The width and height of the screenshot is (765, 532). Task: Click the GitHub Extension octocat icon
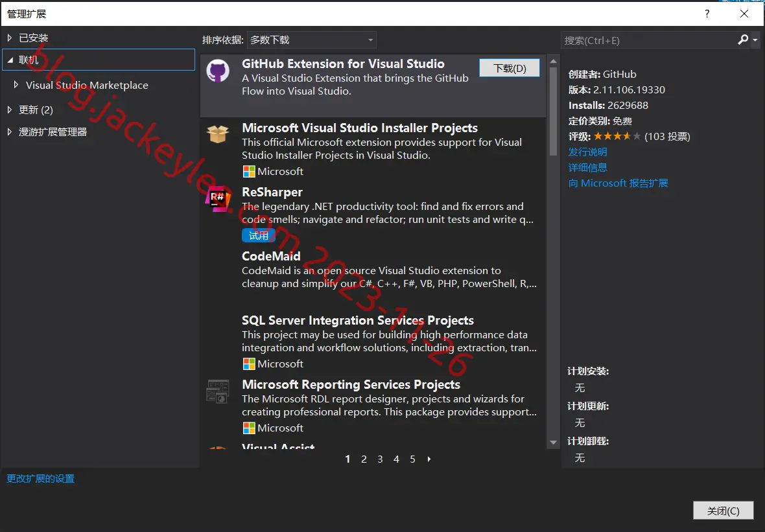pos(218,71)
